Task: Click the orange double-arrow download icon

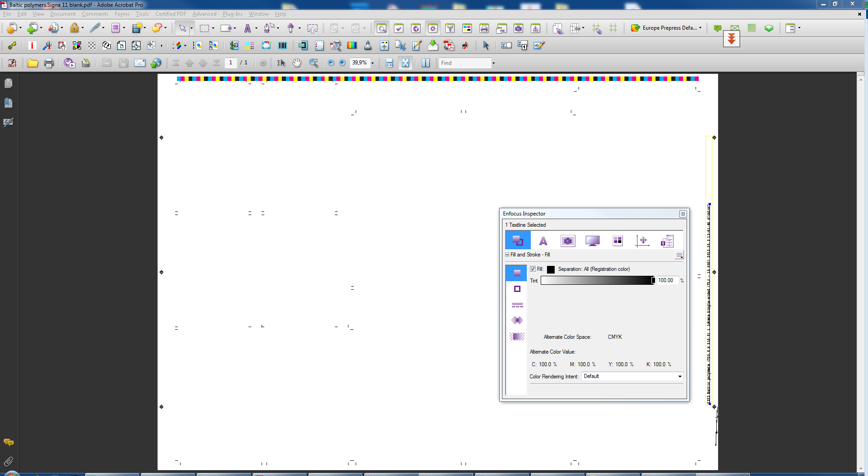Action: coord(732,39)
